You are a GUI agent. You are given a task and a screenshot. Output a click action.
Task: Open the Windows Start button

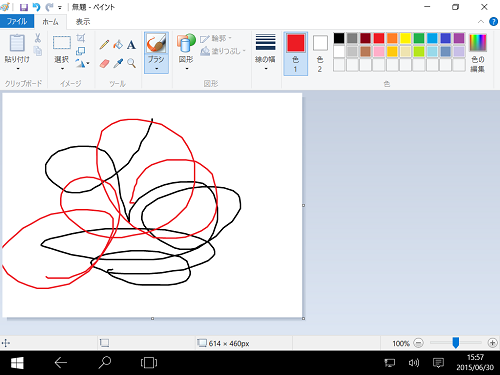[17, 363]
